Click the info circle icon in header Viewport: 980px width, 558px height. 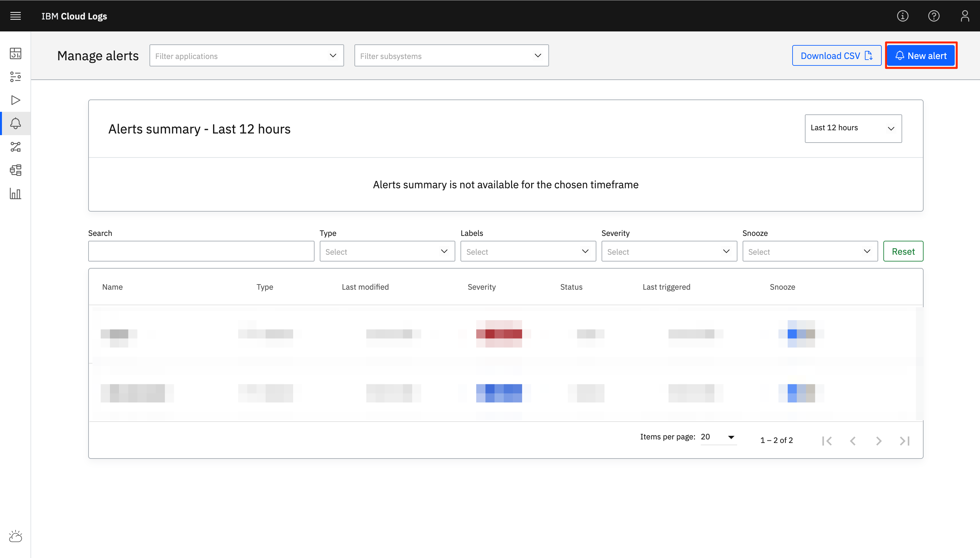[902, 16]
